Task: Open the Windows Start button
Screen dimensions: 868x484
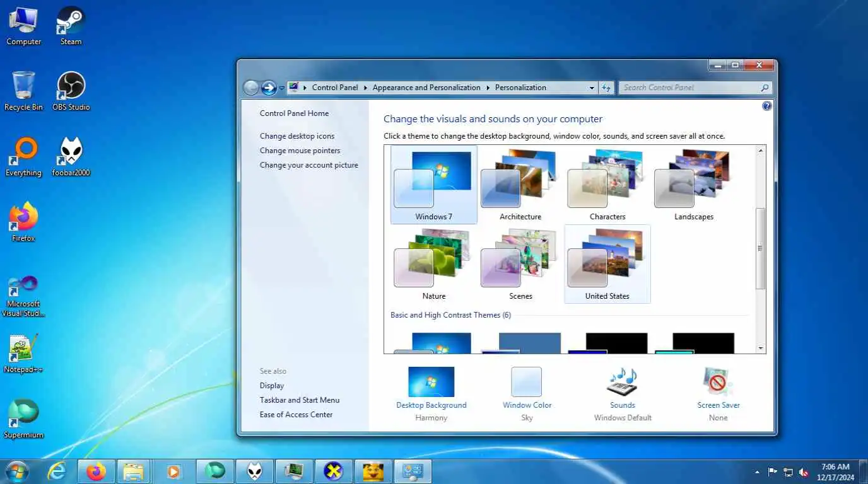Action: (17, 471)
